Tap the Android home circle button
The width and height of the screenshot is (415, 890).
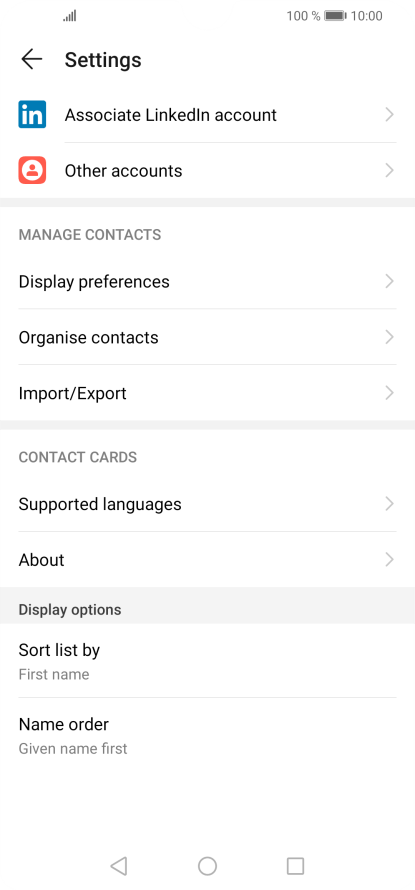tap(207, 866)
